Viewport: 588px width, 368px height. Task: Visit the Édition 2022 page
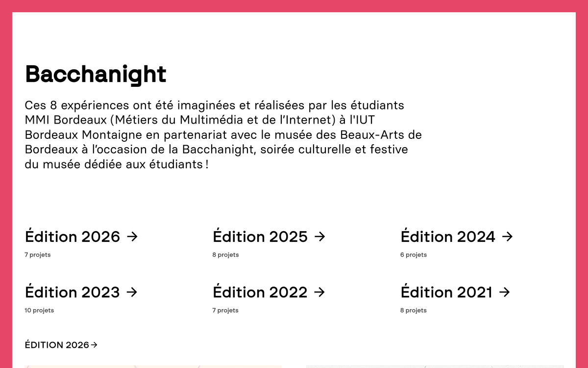pyautogui.click(x=260, y=292)
